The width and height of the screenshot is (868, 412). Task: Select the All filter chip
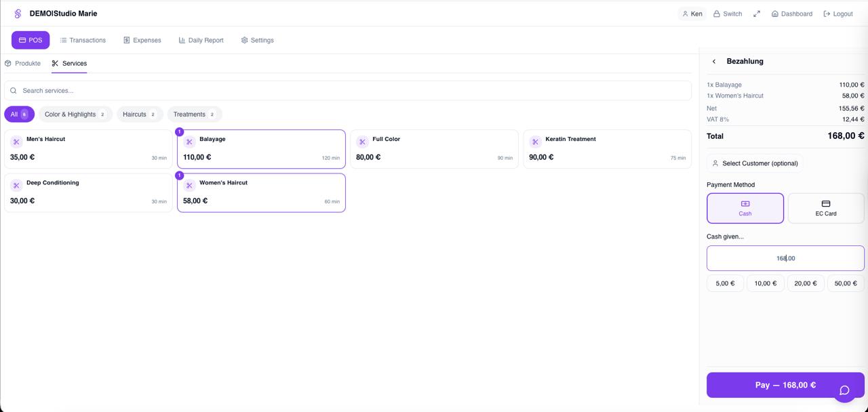(x=19, y=115)
